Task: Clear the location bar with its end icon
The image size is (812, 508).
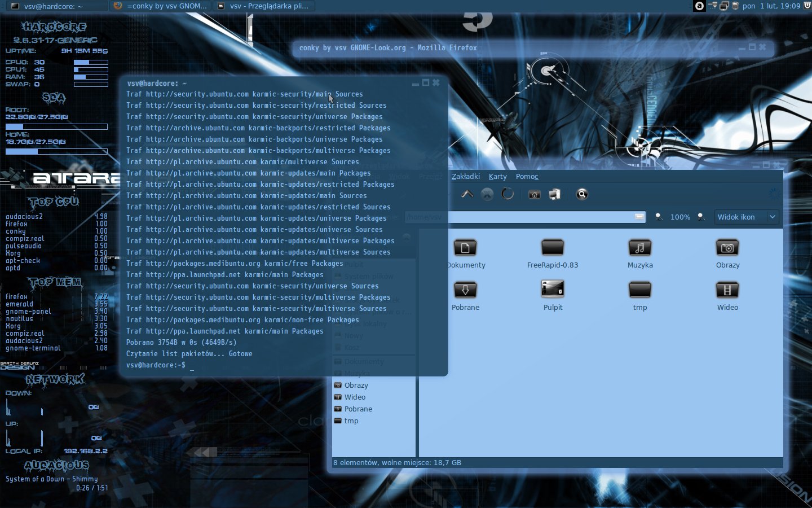Action: (639, 217)
